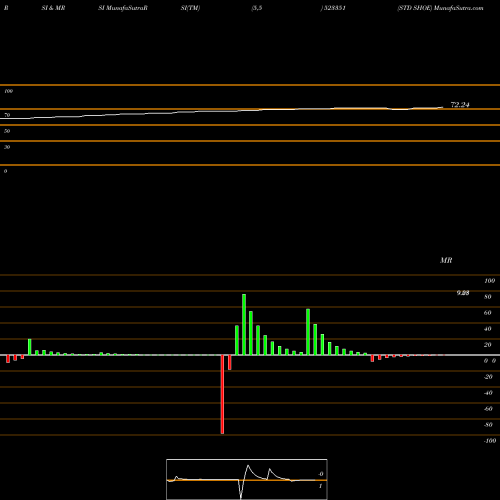Click the long red MR histogram bar
Screen dimensions: 500x500
coord(222,394)
